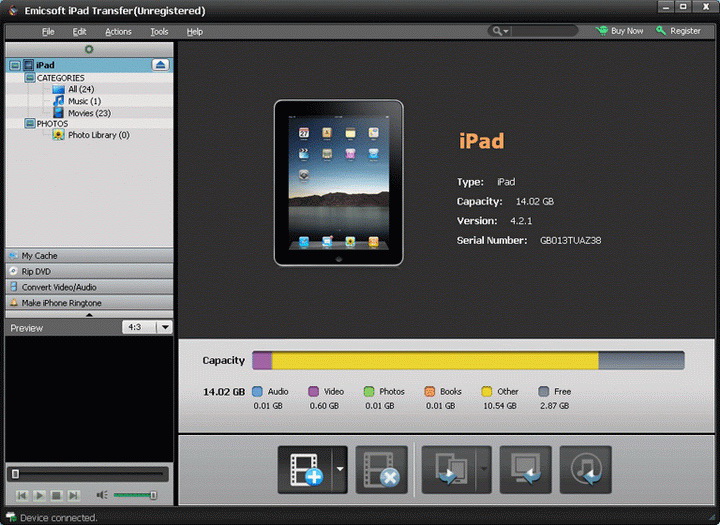Click the capacity usage bar
Image resolution: width=720 pixels, height=525 pixels.
(x=468, y=361)
